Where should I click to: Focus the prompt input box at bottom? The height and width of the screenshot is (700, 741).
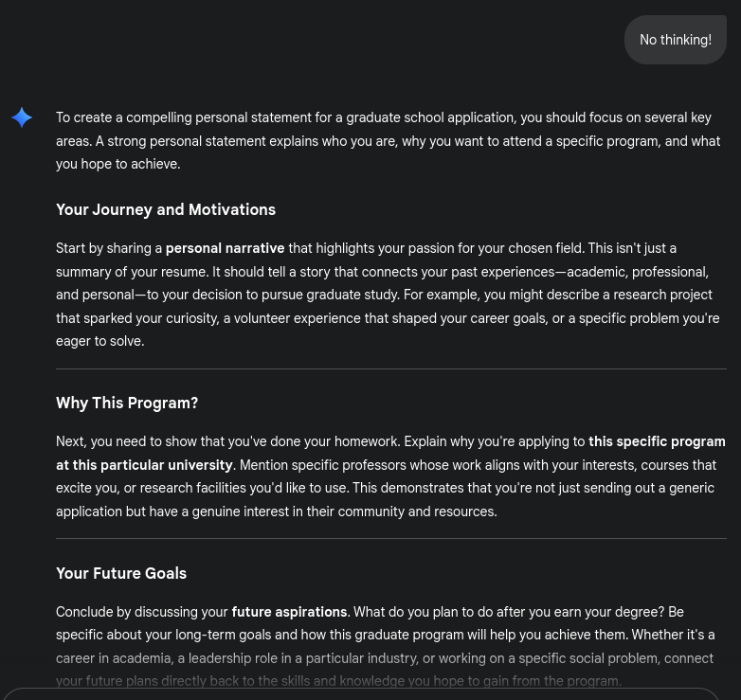(x=360, y=694)
